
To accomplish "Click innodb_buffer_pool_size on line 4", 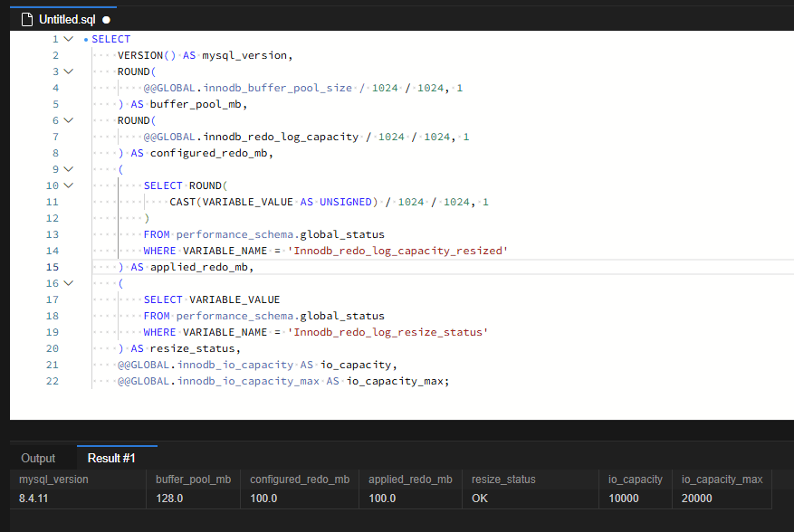I will click(x=278, y=88).
